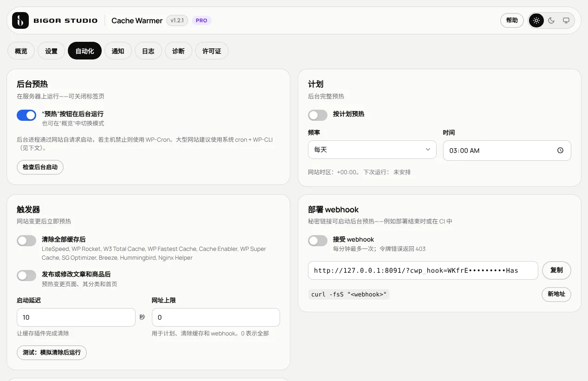Viewport: 588px width, 381px height.
Task: Switch to dark theme moon icon
Action: [551, 20]
